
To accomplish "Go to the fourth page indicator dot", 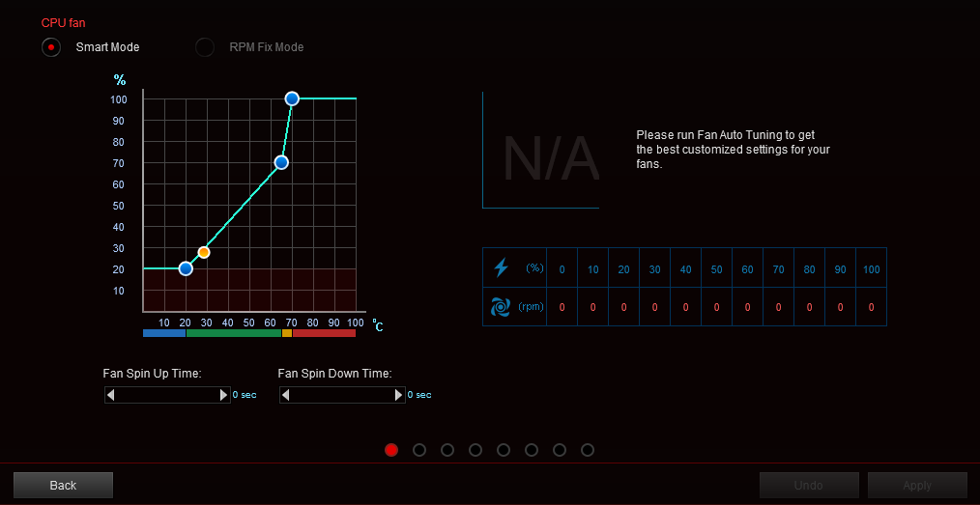I will [476, 450].
